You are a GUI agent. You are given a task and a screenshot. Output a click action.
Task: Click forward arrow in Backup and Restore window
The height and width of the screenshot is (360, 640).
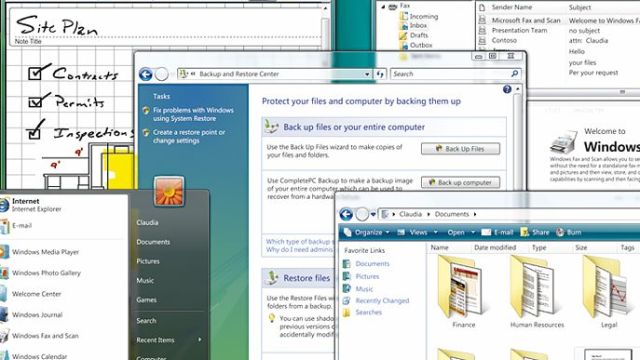point(162,74)
